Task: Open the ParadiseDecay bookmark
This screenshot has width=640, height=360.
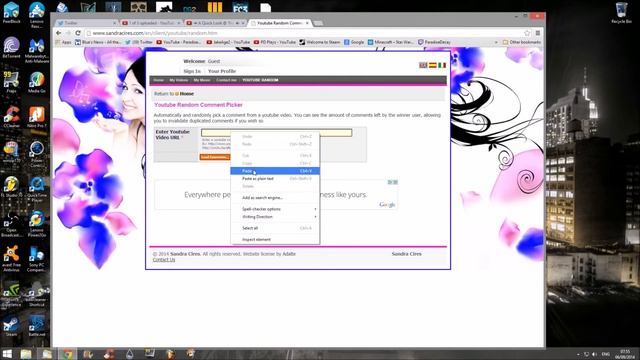Action: click(x=434, y=42)
